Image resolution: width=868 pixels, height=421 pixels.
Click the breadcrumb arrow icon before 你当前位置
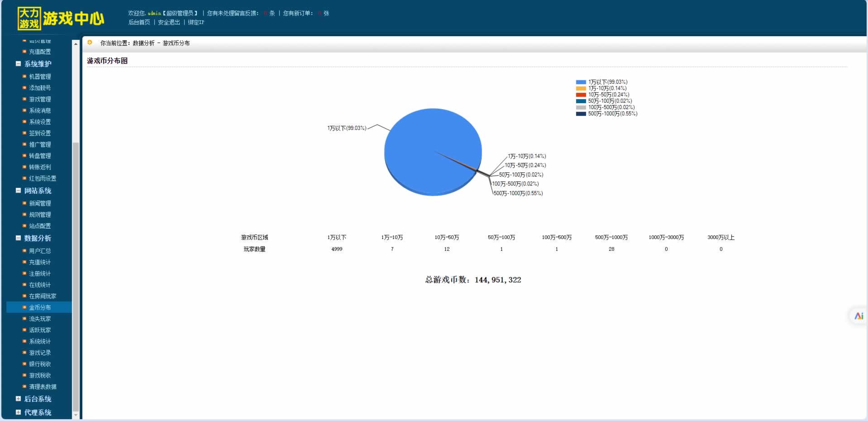pyautogui.click(x=90, y=43)
